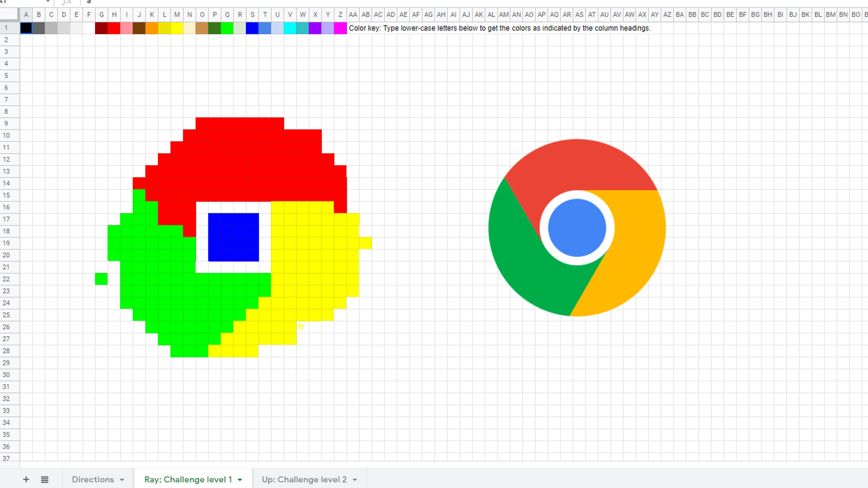Select the dark gray swatch in cell B1
This screenshot has width=868, height=488.
tap(39, 28)
